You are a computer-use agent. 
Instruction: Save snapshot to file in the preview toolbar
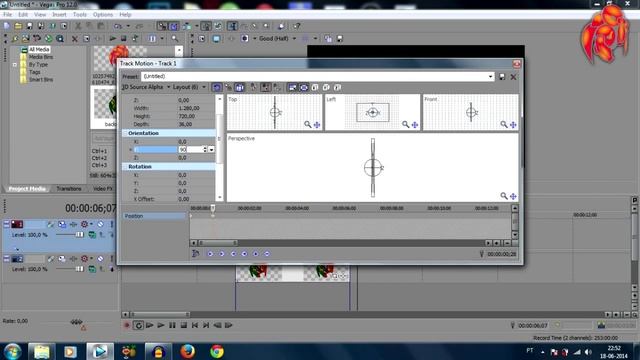[x=340, y=39]
